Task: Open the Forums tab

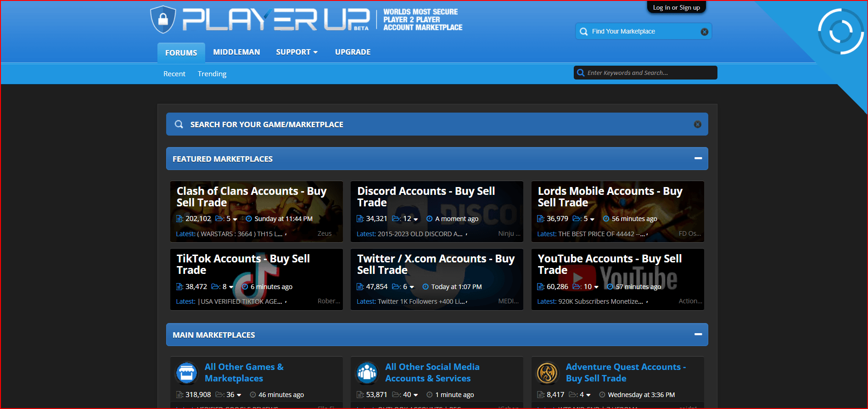Action: point(181,53)
